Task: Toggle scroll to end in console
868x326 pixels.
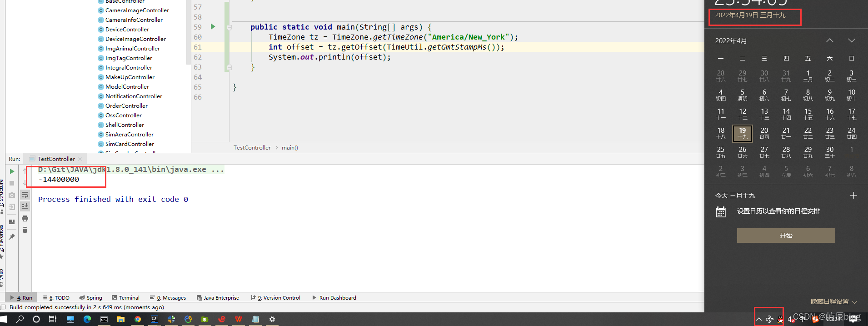Action: pos(25,206)
